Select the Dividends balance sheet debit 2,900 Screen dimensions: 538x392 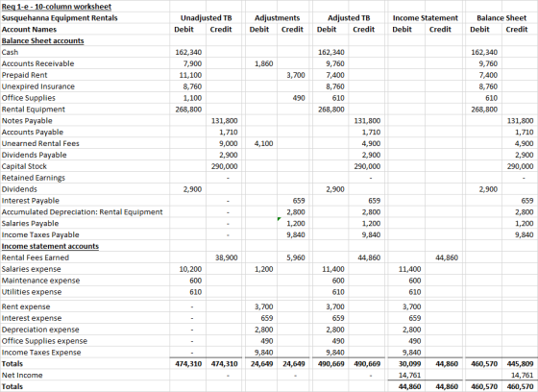pos(484,189)
